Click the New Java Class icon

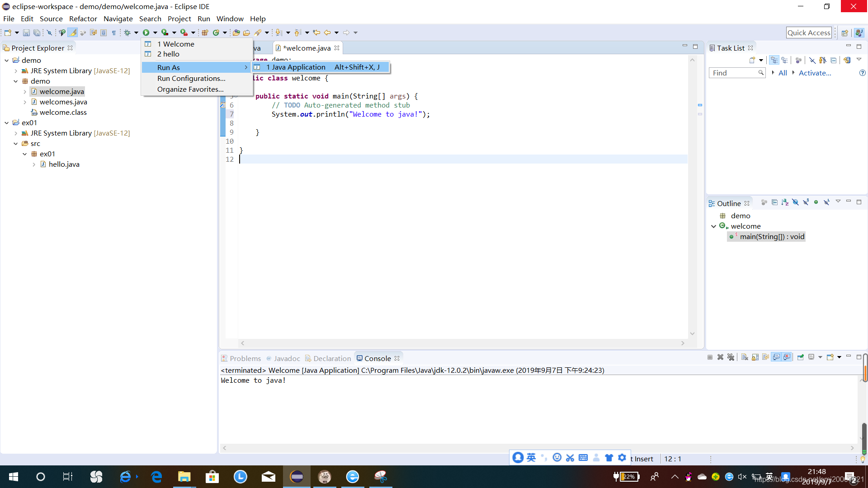(x=216, y=33)
